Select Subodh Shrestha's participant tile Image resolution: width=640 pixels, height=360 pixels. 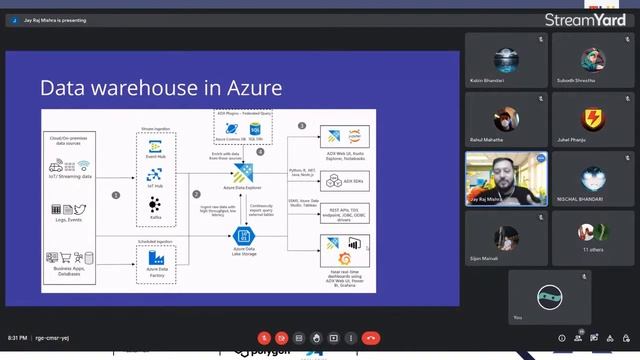click(593, 60)
